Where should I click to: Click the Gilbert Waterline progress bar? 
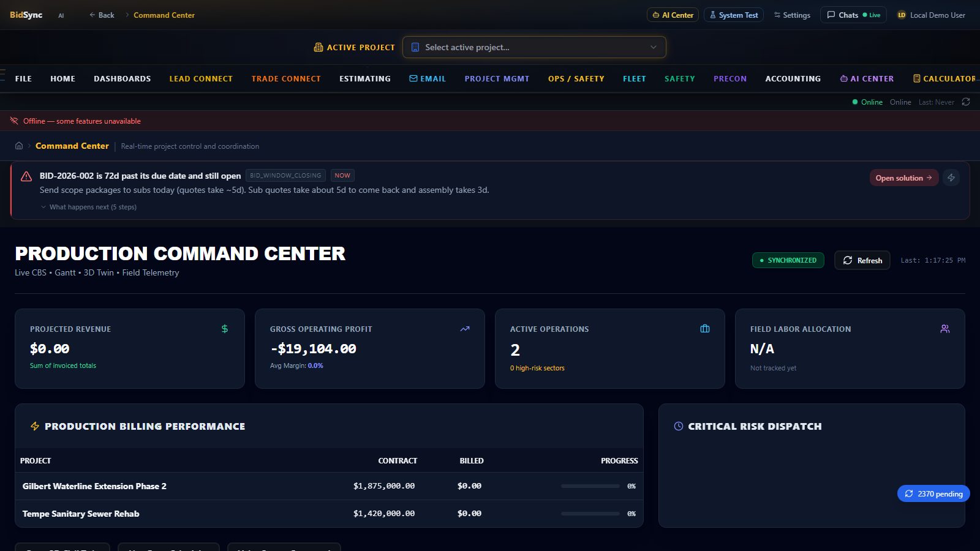point(590,486)
